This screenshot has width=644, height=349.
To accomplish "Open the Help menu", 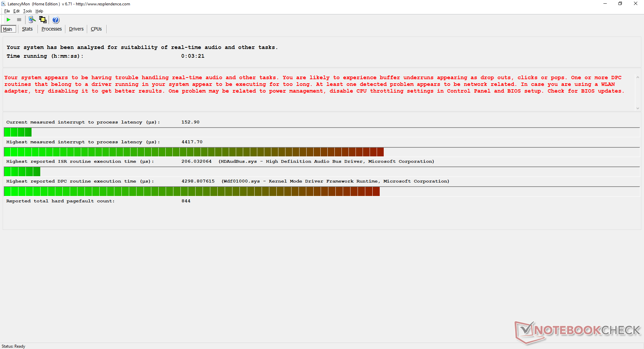I will 39,11.
